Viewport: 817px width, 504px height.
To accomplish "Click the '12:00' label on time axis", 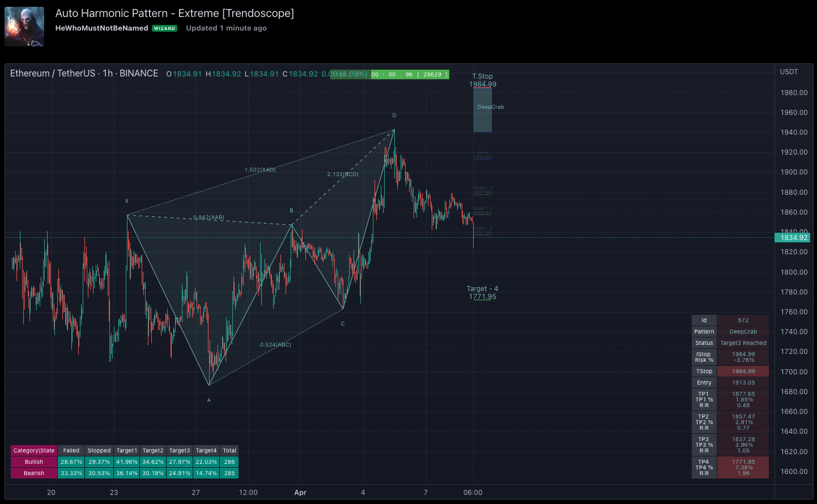I will pos(248,493).
